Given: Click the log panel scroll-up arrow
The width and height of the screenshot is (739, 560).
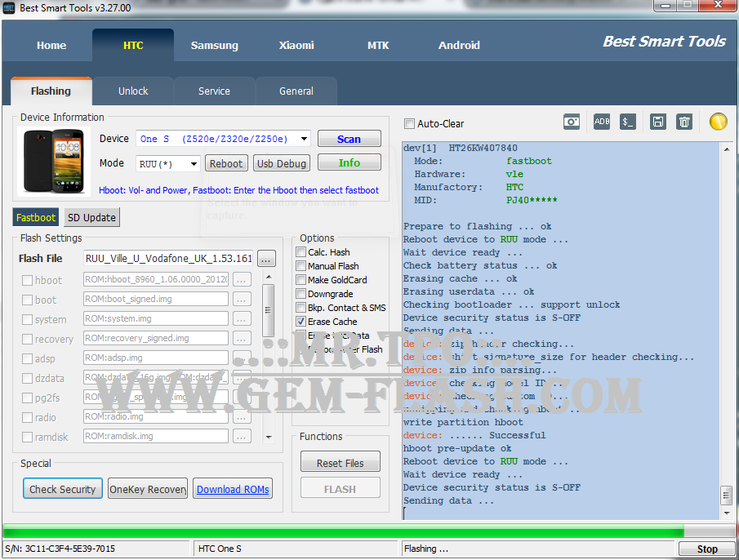Looking at the screenshot, I should [727, 149].
